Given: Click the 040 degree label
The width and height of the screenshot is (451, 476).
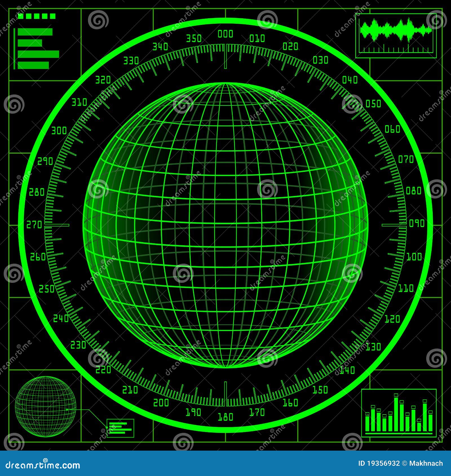Looking at the screenshot, I should coord(350,80).
